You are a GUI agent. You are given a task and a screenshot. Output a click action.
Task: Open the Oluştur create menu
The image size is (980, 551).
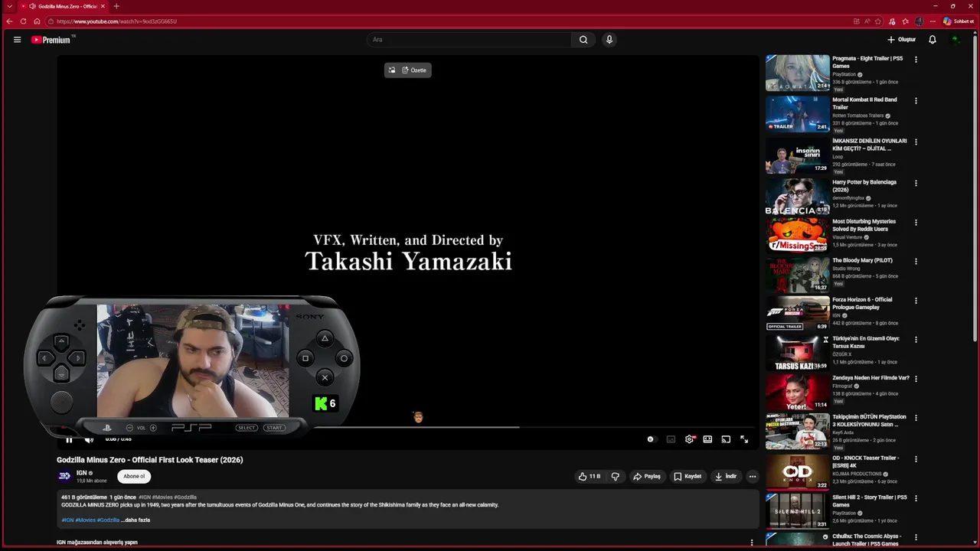901,40
